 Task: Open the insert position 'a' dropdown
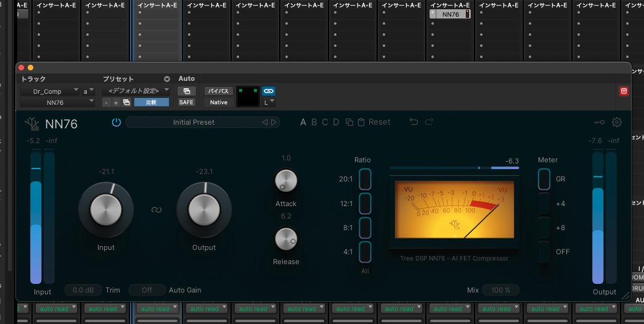coord(88,91)
